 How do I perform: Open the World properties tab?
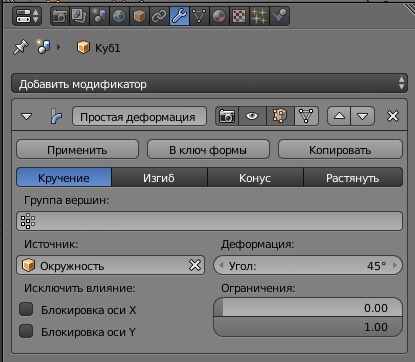(x=119, y=16)
